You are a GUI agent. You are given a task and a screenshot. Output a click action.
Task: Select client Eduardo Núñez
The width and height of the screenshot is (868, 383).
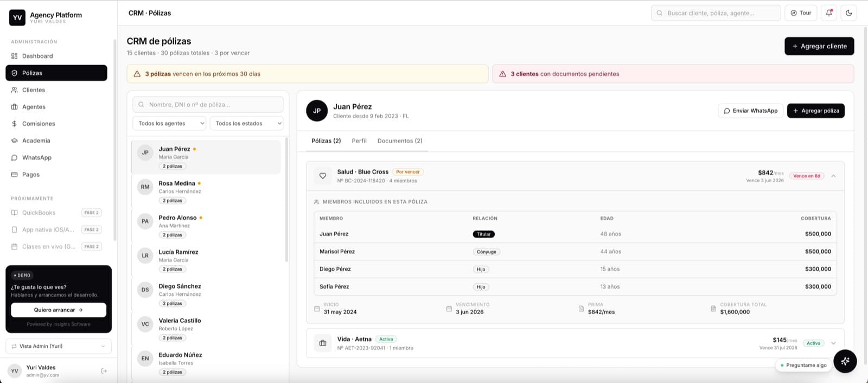[206, 363]
